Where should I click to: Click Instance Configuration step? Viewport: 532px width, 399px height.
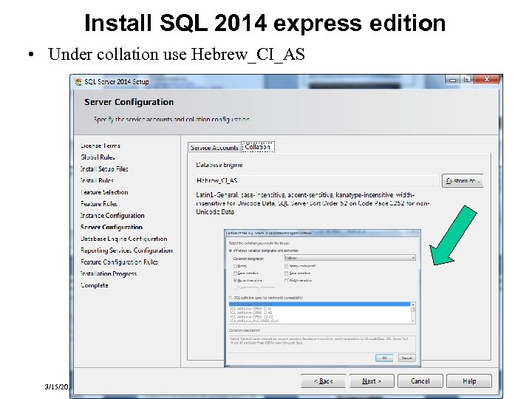(112, 216)
